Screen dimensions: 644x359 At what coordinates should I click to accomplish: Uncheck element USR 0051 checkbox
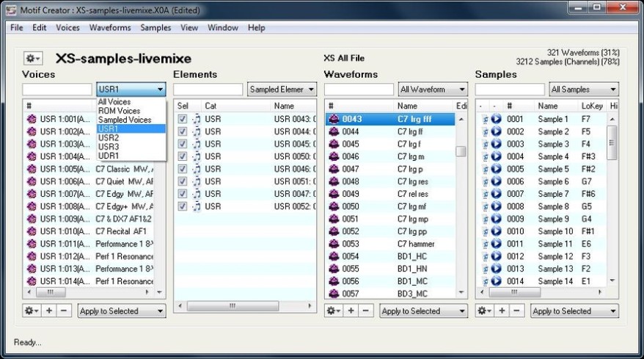(x=183, y=181)
